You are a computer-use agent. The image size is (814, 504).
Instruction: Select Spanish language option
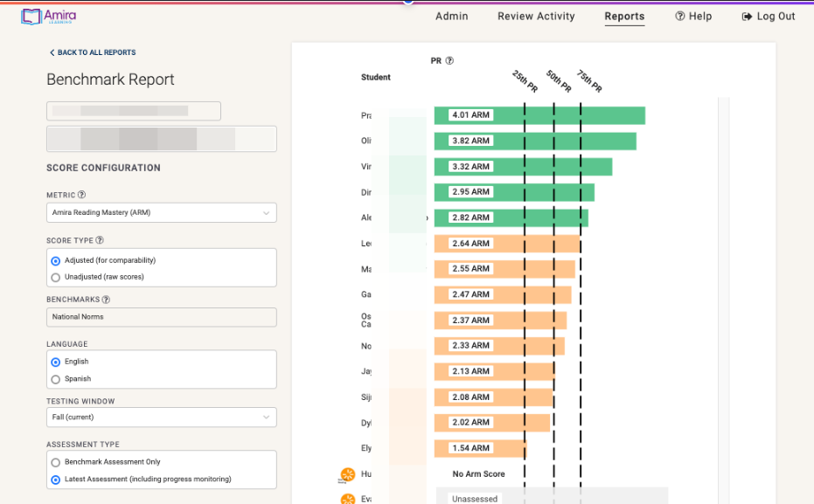tap(56, 379)
